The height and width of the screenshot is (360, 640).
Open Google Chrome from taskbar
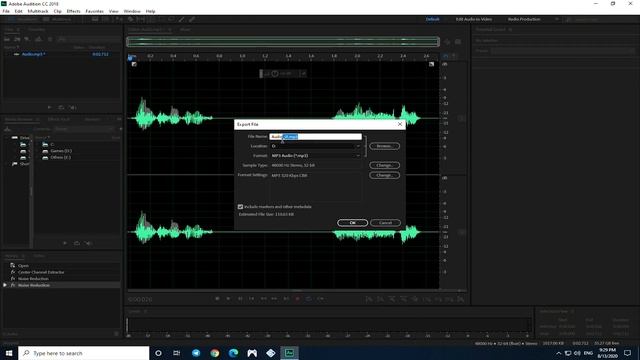tap(215, 353)
